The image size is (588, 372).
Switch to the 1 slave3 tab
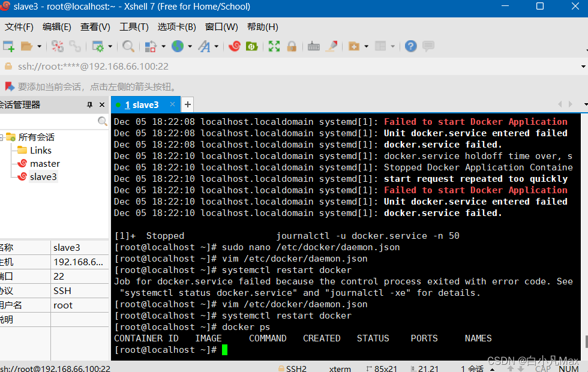point(142,105)
